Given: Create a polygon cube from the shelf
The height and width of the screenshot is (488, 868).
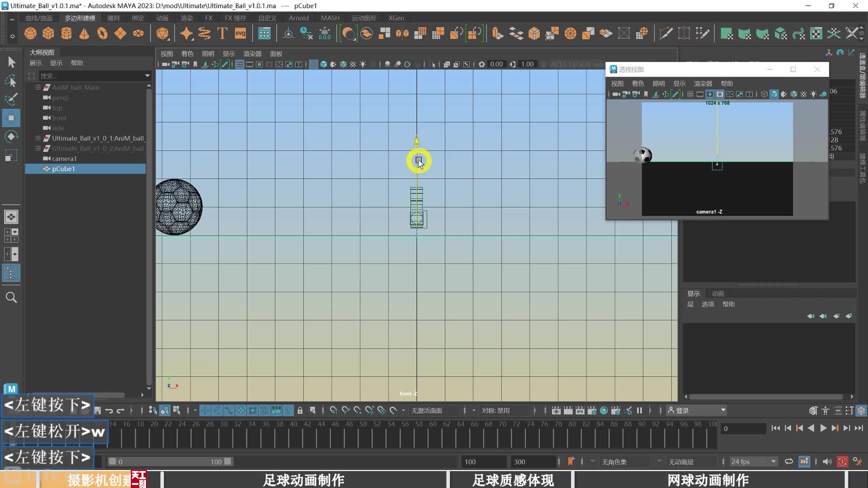Looking at the screenshot, I should pyautogui.click(x=48, y=34).
